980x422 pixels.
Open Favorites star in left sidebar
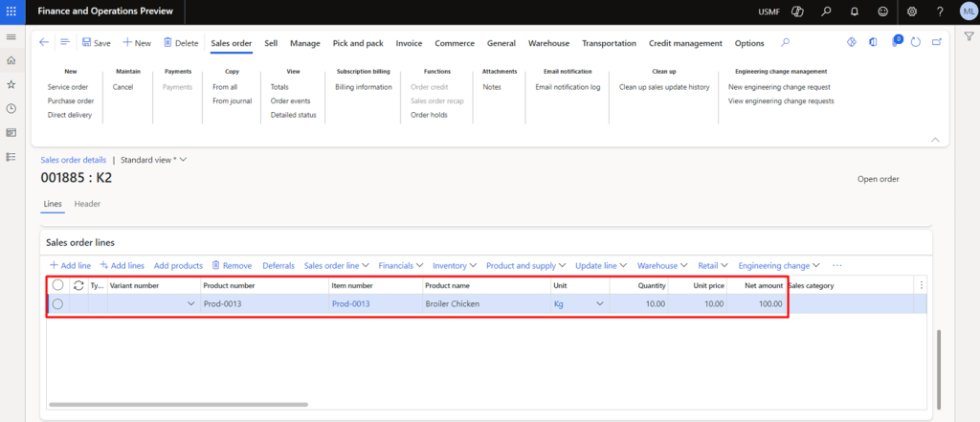click(11, 84)
